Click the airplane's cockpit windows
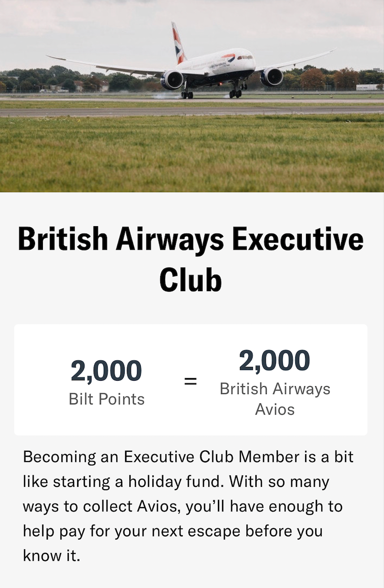Image resolution: width=384 pixels, height=588 pixels. [246, 57]
